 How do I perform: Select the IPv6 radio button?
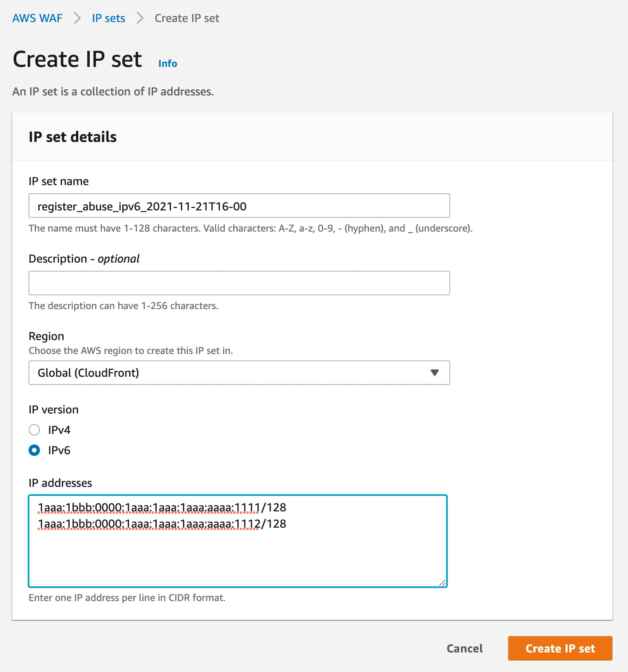coord(34,450)
